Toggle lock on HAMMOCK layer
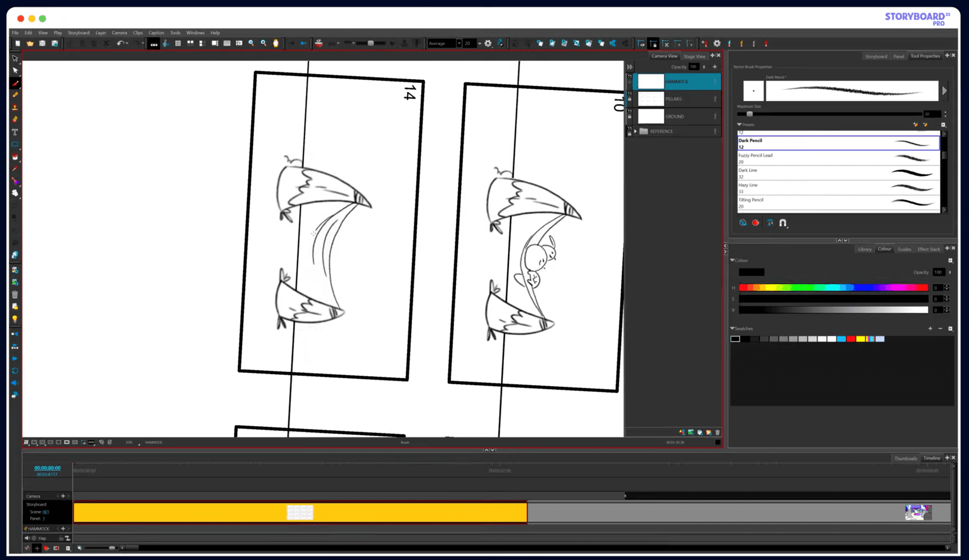The image size is (969, 560). click(629, 81)
